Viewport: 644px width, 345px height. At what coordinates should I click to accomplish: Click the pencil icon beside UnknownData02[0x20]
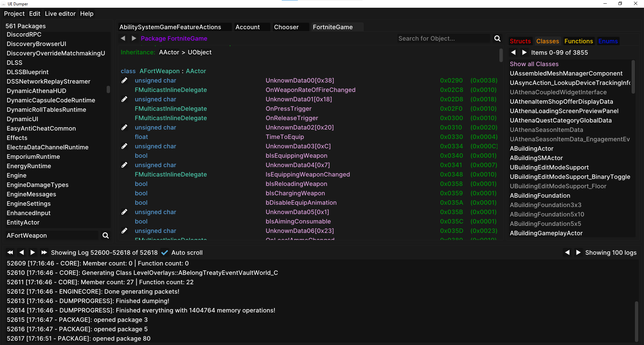click(x=124, y=127)
